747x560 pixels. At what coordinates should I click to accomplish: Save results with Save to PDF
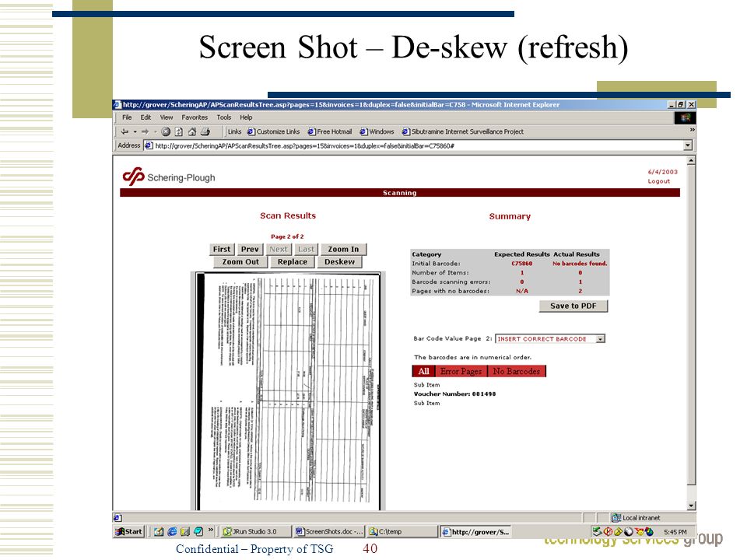pos(573,306)
